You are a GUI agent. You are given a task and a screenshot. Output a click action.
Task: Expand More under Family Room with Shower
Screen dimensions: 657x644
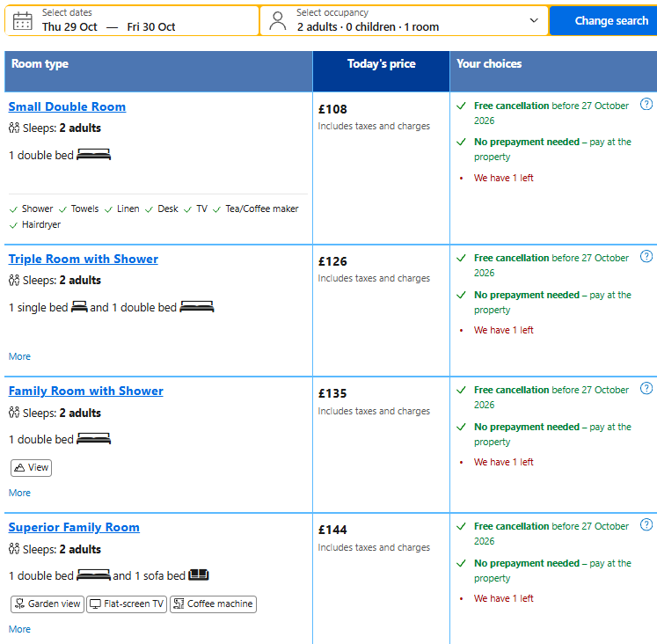click(x=19, y=493)
